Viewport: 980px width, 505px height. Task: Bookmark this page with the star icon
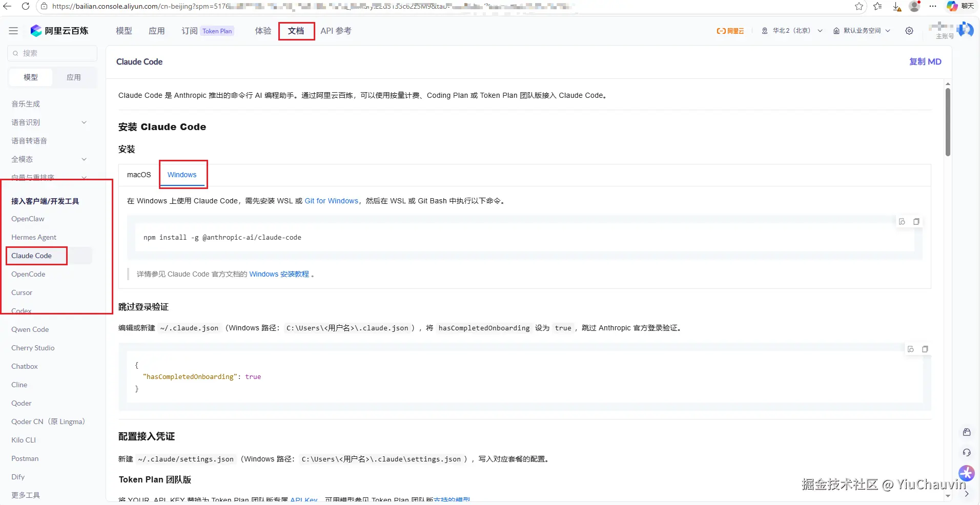coord(859,6)
